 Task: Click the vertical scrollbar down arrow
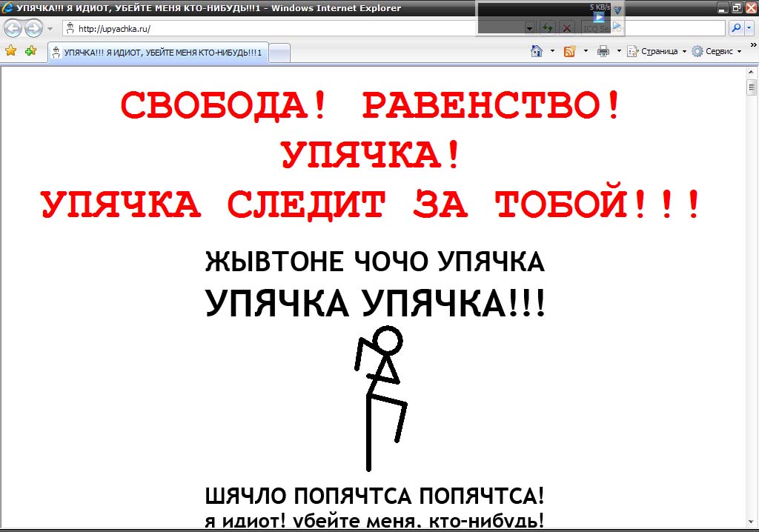tap(752, 522)
